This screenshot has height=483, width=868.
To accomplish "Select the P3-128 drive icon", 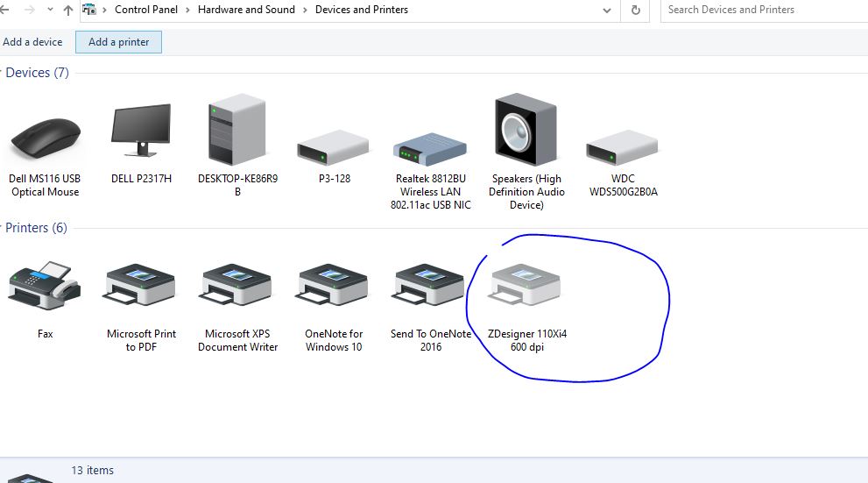I will [333, 147].
